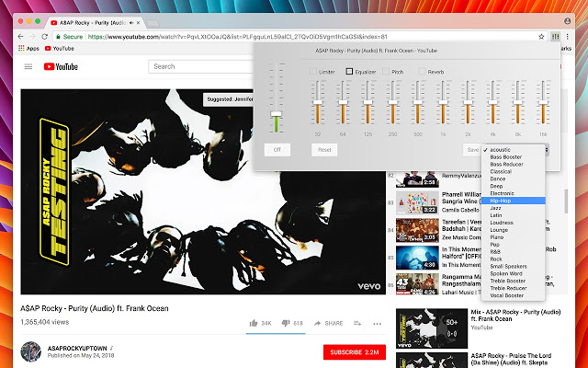Select Hip-Hop preset from the list
The image size is (588, 368).
click(501, 201)
